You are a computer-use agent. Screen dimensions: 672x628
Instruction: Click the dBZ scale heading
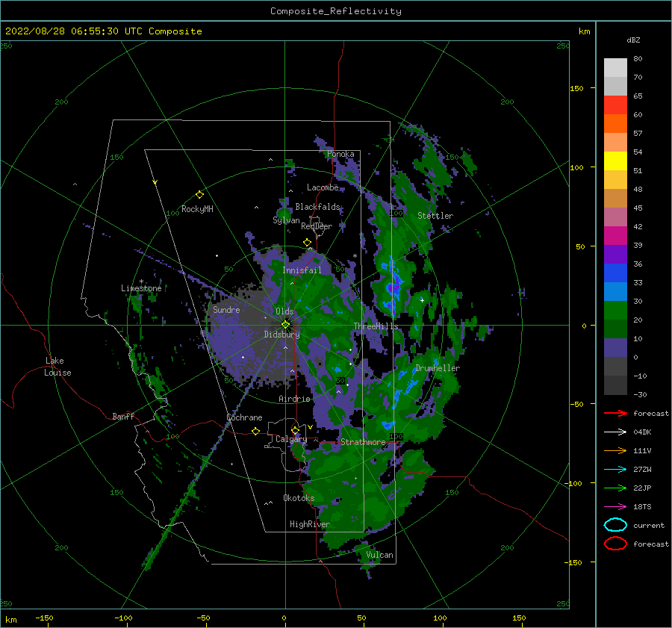633,40
